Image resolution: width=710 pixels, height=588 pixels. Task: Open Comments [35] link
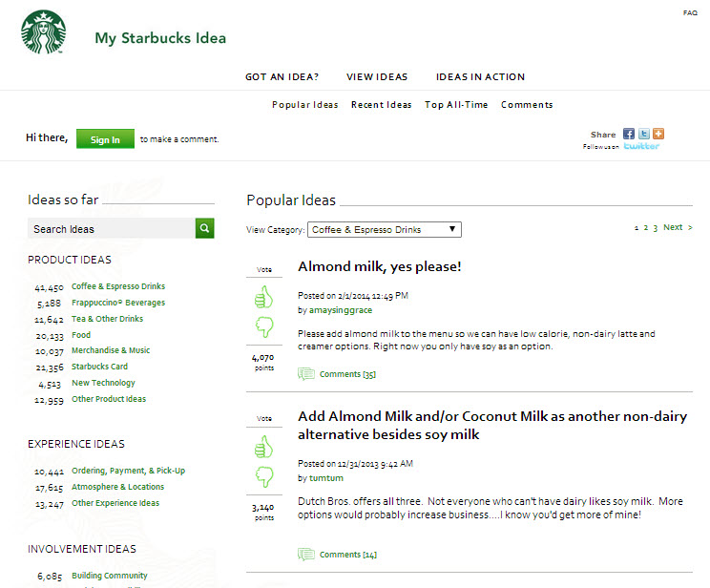tap(347, 374)
